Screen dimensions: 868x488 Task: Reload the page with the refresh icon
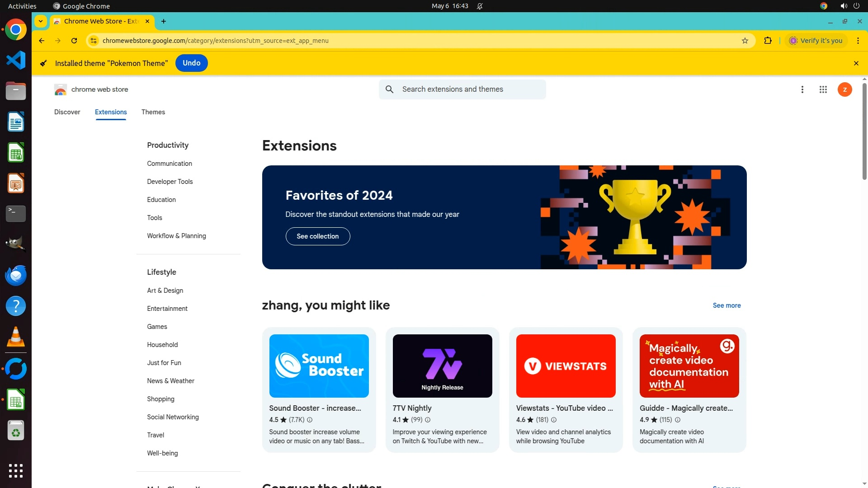(74, 41)
